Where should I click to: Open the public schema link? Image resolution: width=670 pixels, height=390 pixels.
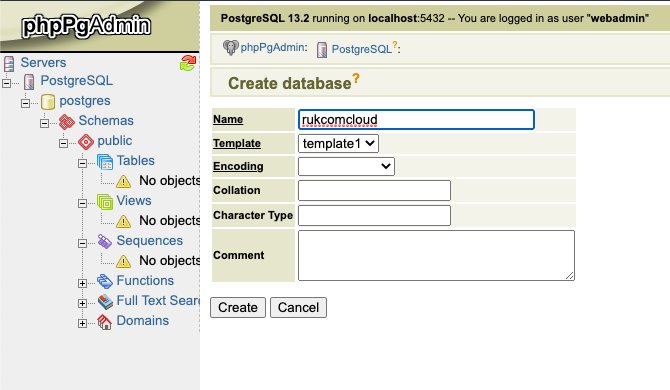[115, 141]
